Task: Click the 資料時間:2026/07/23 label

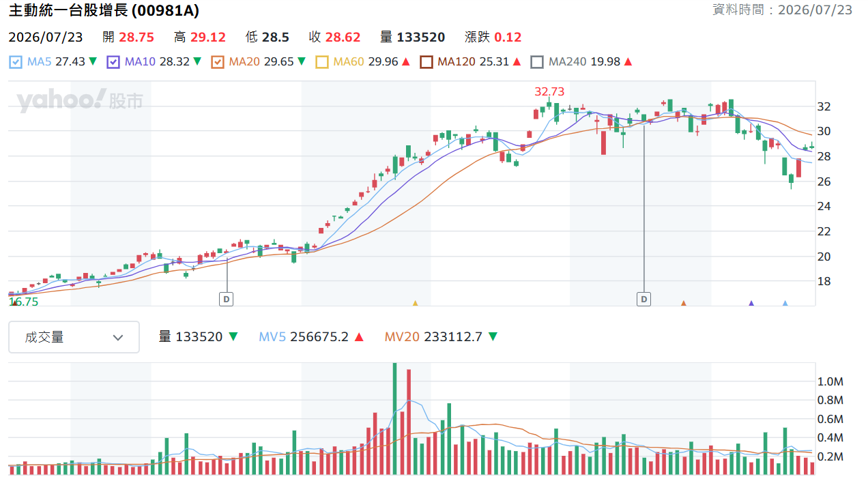Action: [782, 10]
